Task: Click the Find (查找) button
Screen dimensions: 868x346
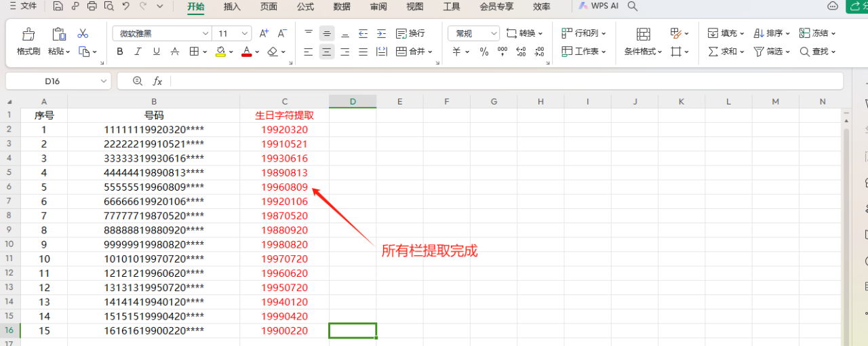Action: click(x=817, y=52)
